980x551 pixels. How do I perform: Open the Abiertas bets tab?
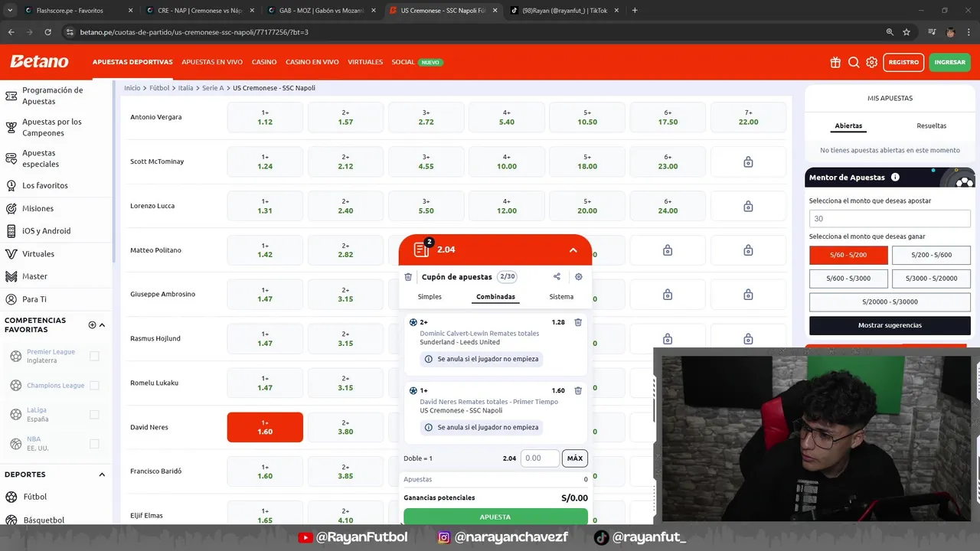coord(848,126)
